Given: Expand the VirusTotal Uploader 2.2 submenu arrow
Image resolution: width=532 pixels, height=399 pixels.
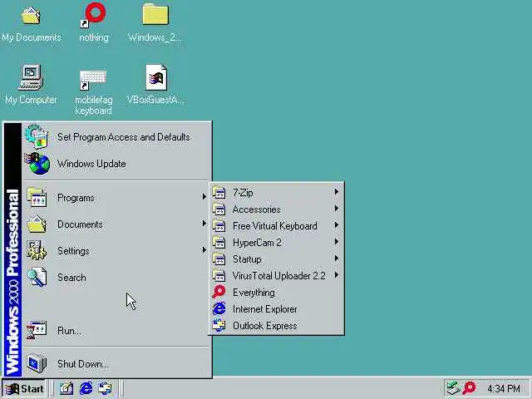Looking at the screenshot, I should pyautogui.click(x=336, y=275).
